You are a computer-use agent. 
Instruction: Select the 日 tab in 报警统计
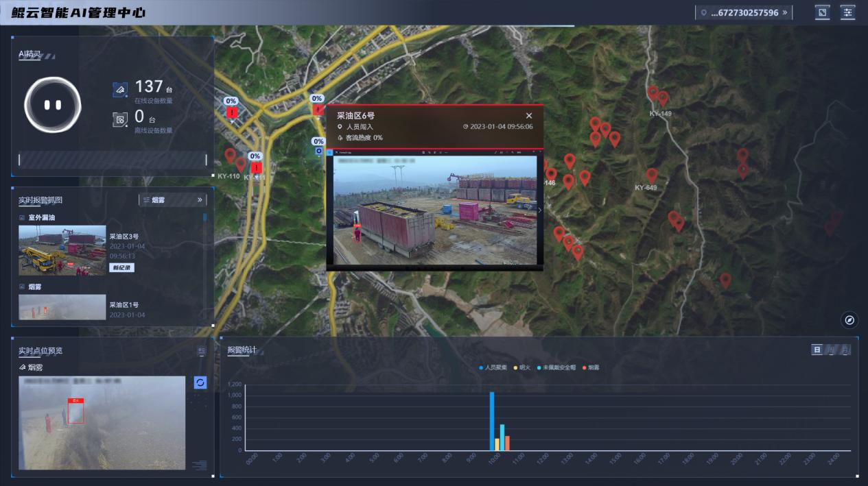pyautogui.click(x=817, y=350)
